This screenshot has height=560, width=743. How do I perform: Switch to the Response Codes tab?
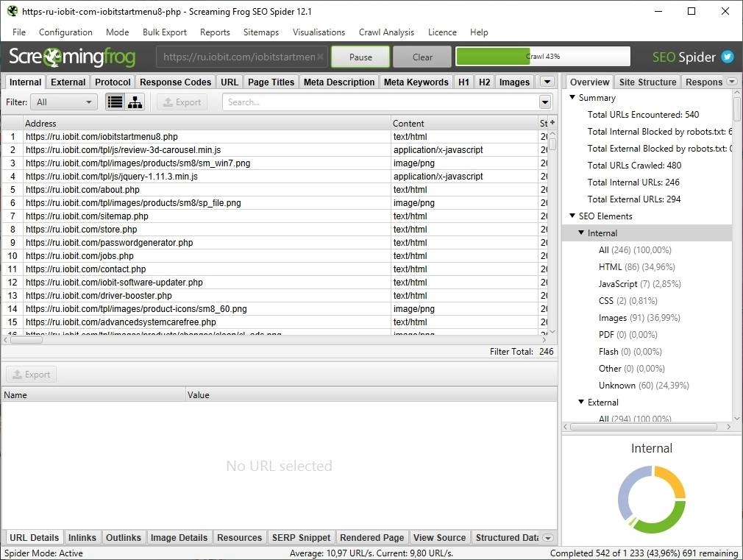pos(175,82)
